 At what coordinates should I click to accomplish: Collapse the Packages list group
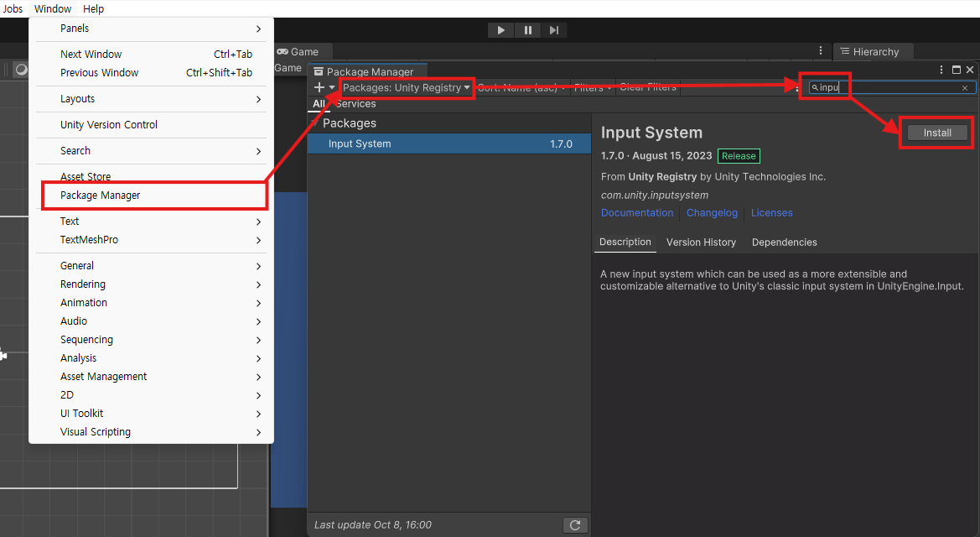314,123
